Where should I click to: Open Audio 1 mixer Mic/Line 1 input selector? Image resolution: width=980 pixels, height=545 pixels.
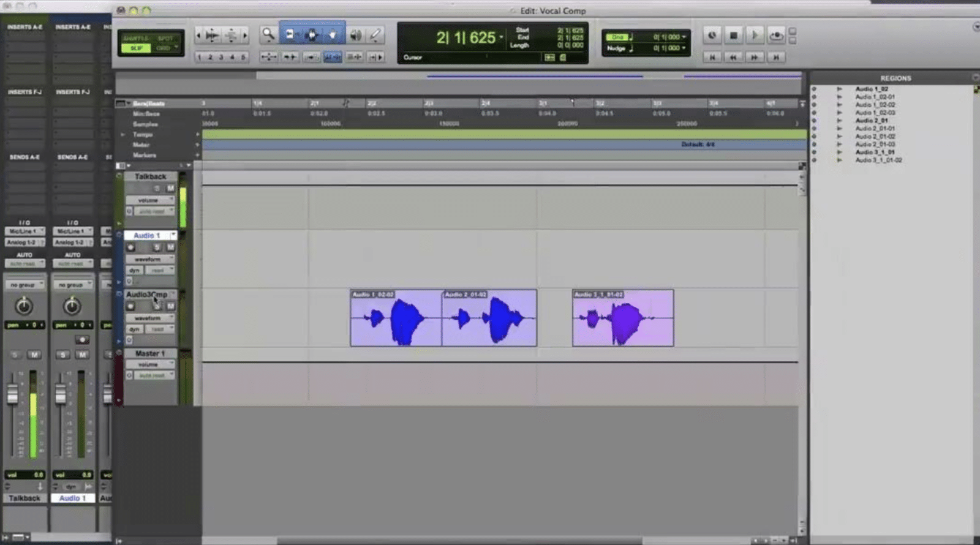click(x=72, y=231)
